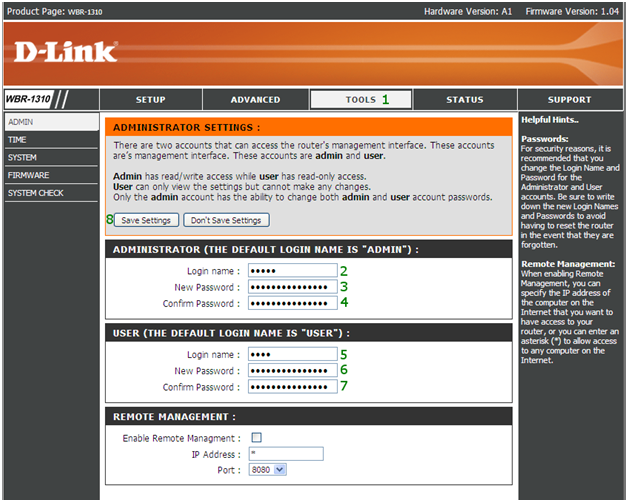The image size is (628, 502).
Task: Click the Remote Management hint heading
Action: 568,264
